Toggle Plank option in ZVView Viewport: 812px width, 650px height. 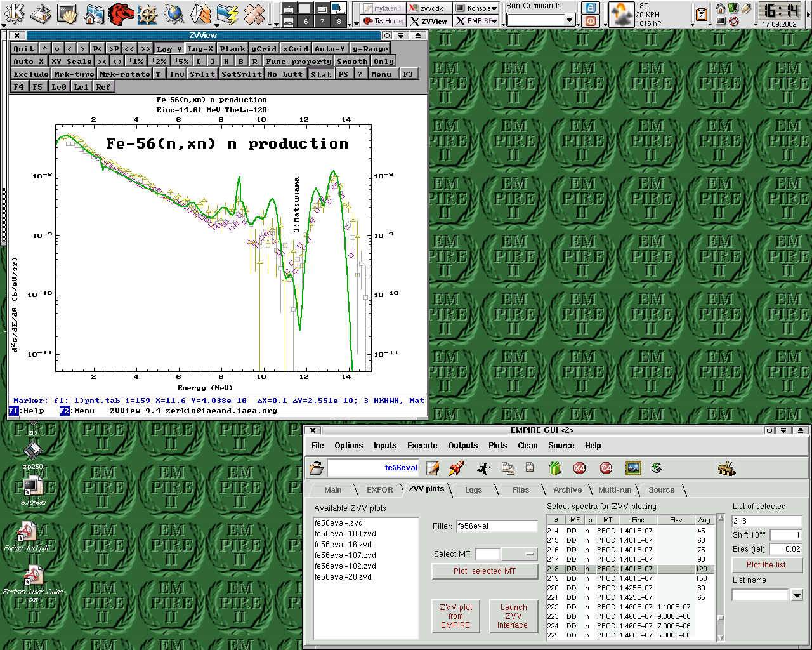(232, 48)
